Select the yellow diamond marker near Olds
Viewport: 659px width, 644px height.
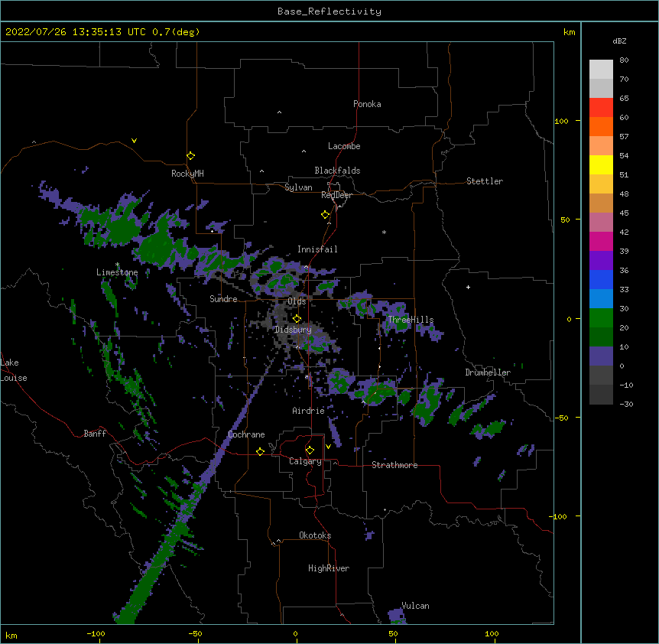pyautogui.click(x=297, y=319)
